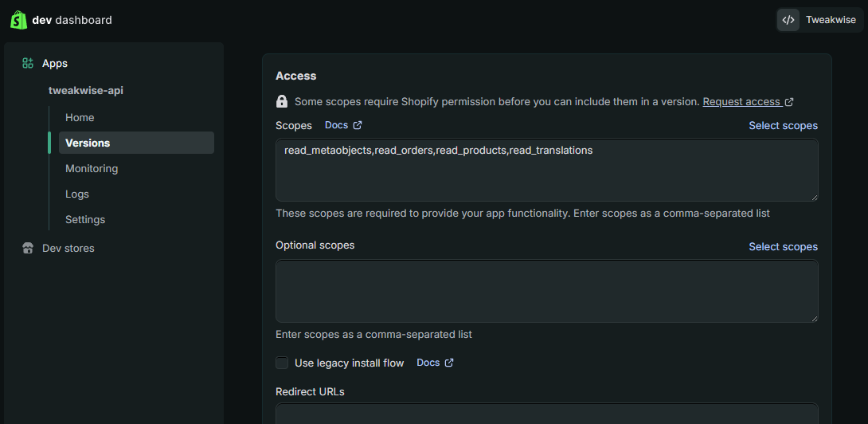Enable the Use legacy install flow checkbox
The image size is (868, 424).
click(283, 363)
